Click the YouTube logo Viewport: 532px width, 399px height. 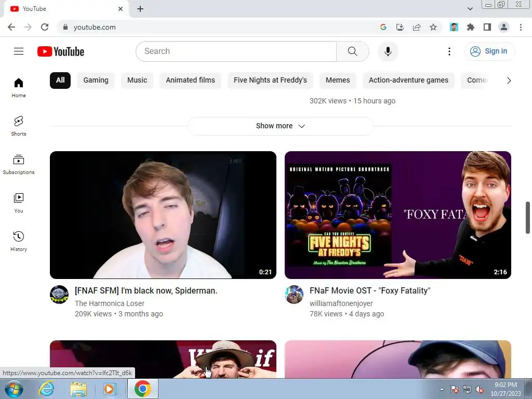click(x=61, y=51)
